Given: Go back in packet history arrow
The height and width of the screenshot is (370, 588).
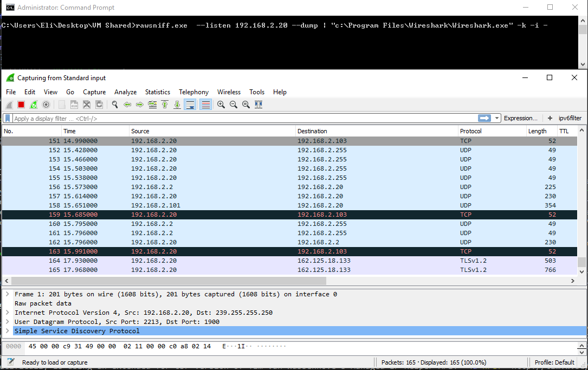Looking at the screenshot, I should tap(127, 105).
